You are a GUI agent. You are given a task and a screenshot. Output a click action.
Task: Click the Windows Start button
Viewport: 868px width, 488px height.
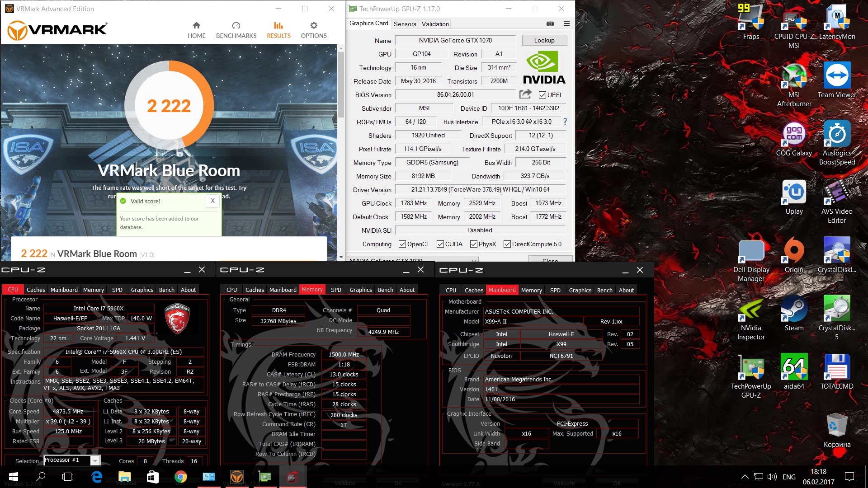[14, 477]
